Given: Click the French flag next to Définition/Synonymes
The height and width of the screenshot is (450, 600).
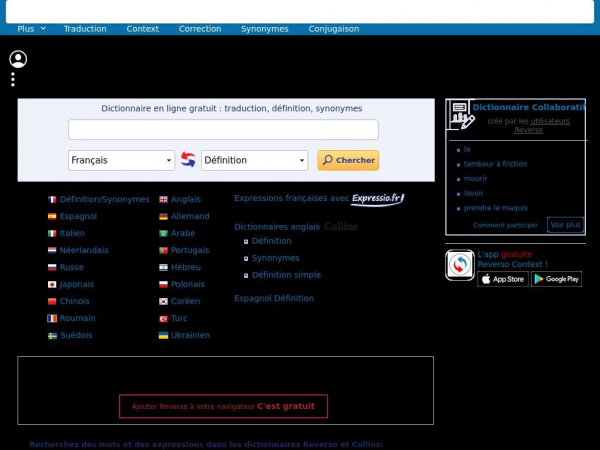Looking at the screenshot, I should 52,199.
